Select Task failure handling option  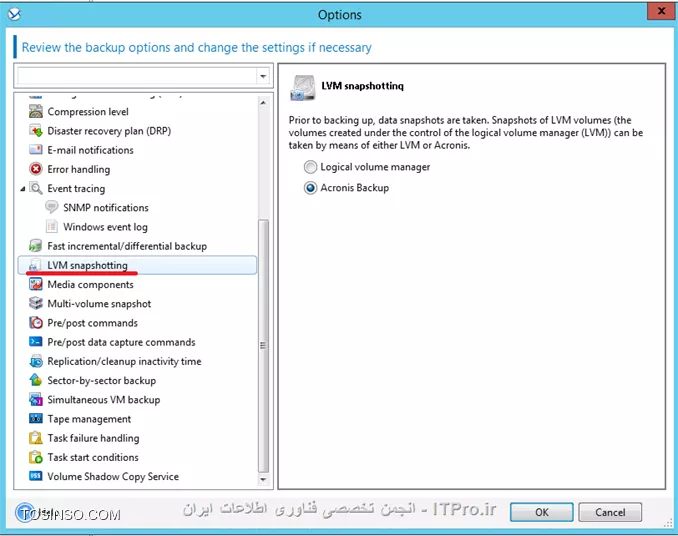coord(93,438)
